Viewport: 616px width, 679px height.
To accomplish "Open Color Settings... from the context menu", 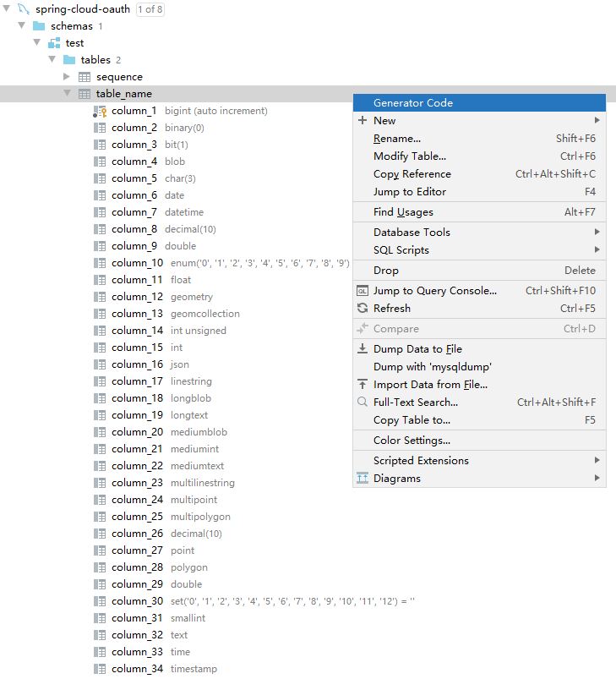I will coord(479,441).
